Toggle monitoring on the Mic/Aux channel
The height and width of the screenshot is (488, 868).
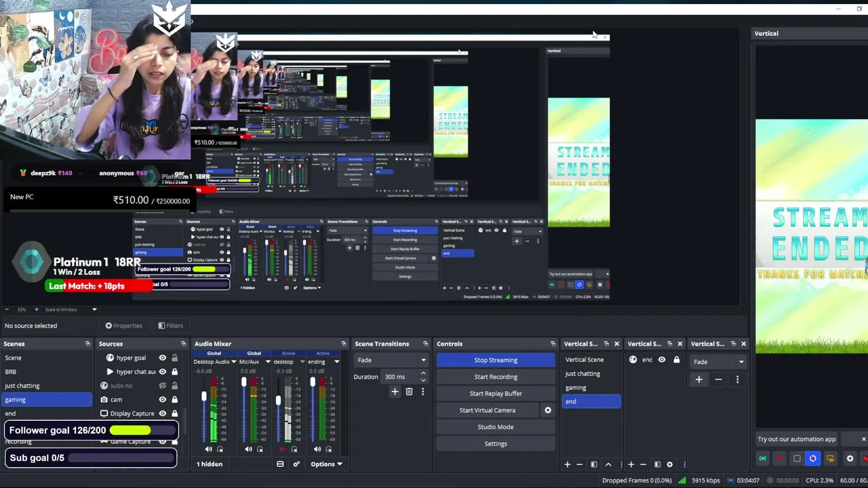tap(260, 449)
